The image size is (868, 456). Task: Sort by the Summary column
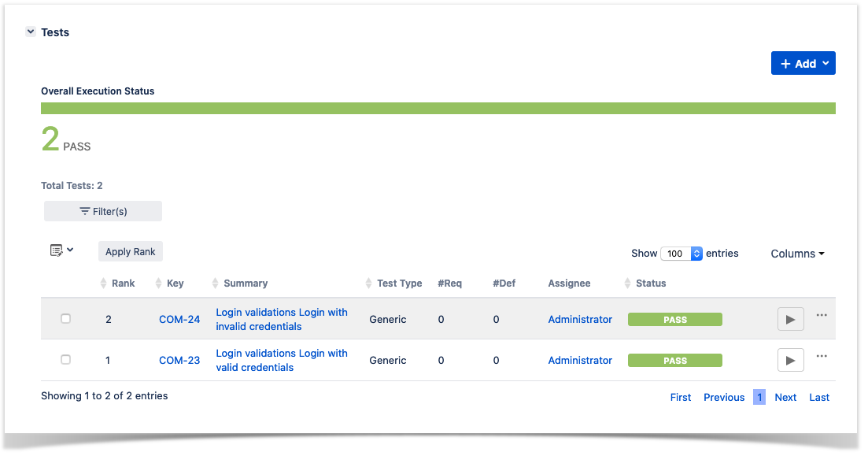[x=240, y=284]
